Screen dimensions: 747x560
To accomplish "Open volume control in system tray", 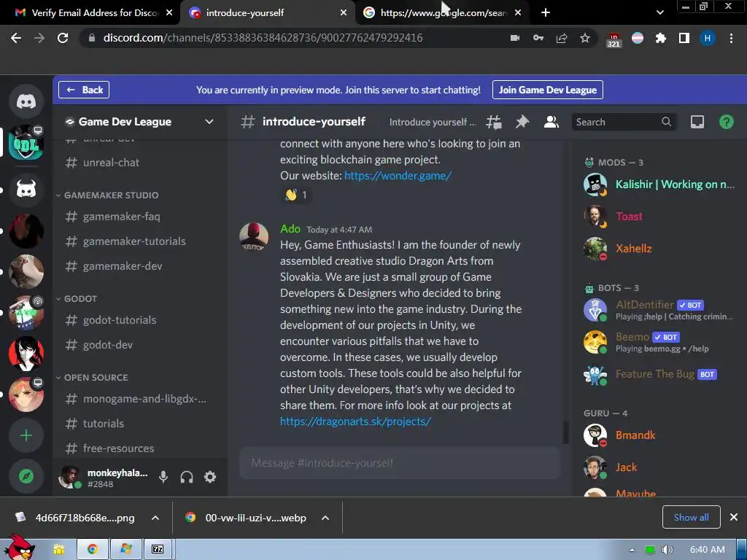I will click(x=667, y=550).
